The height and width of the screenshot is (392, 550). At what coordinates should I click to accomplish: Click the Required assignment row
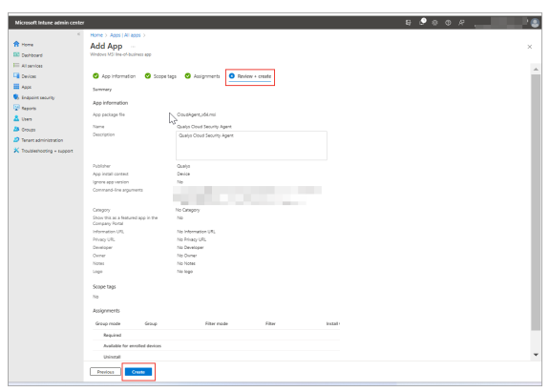tap(217, 335)
